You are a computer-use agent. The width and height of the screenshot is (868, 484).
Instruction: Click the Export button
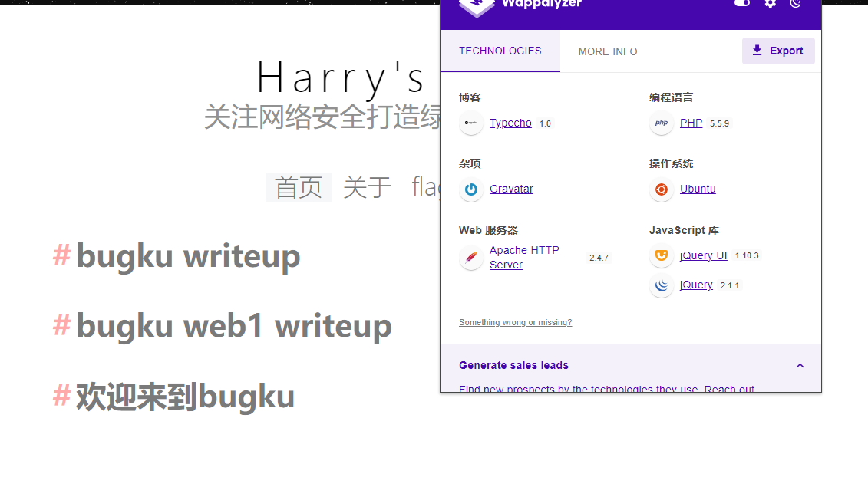point(778,51)
